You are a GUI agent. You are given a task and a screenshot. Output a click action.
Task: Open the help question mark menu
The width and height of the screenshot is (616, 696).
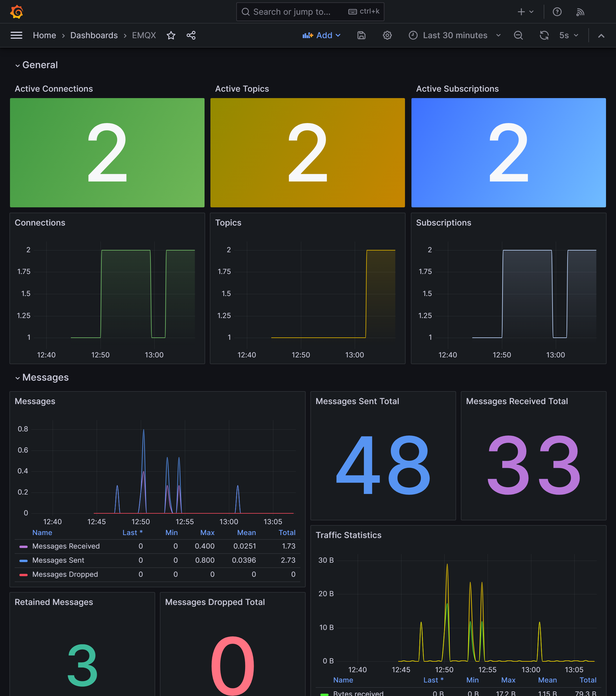pyautogui.click(x=557, y=12)
